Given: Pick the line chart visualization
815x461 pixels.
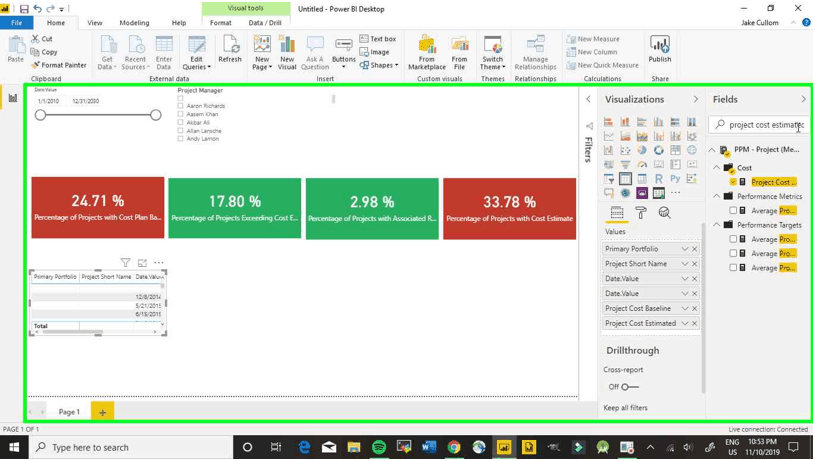Looking at the screenshot, I should point(609,136).
